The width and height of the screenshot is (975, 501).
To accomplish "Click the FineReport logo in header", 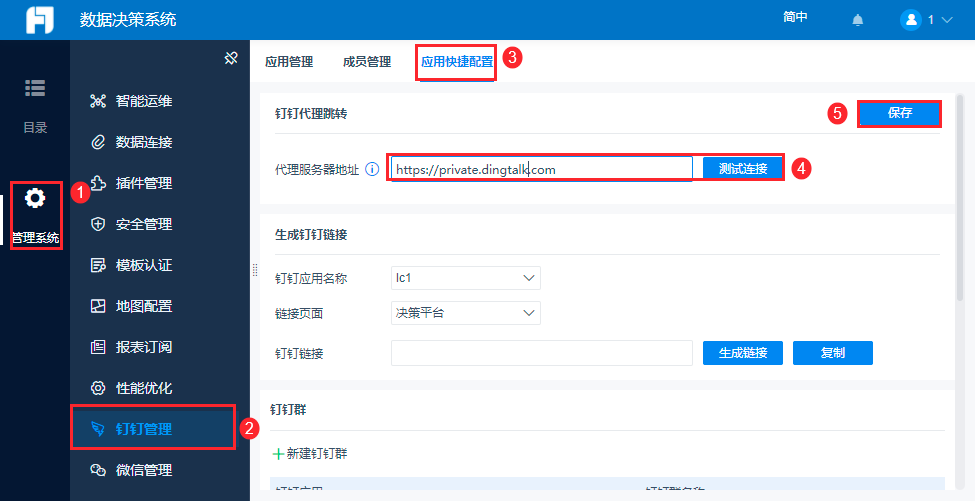I will coord(40,20).
